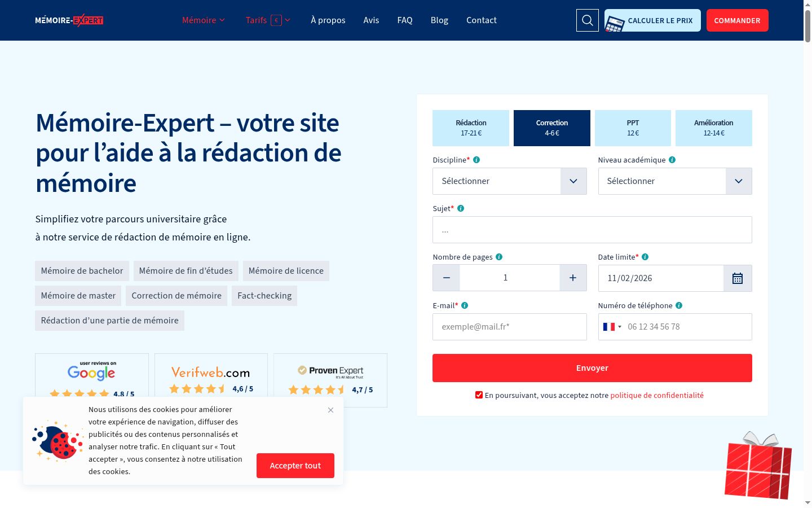Open the calendar date picker icon

[x=738, y=278]
